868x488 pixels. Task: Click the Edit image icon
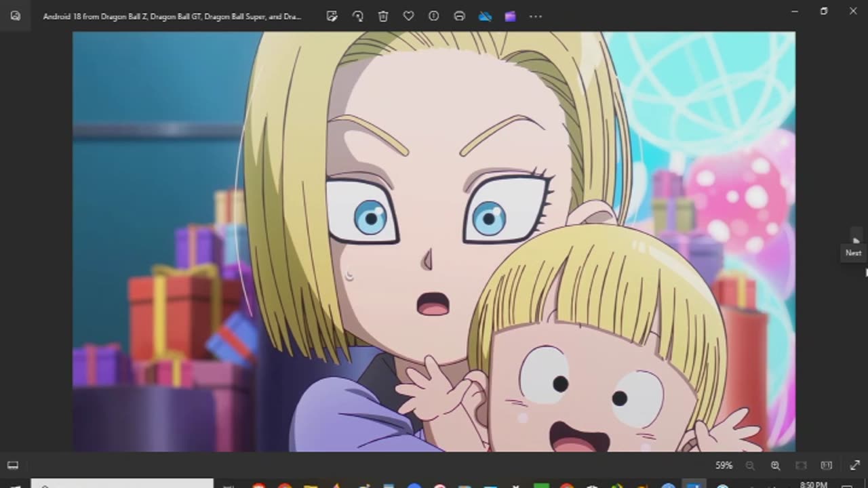coord(332,16)
